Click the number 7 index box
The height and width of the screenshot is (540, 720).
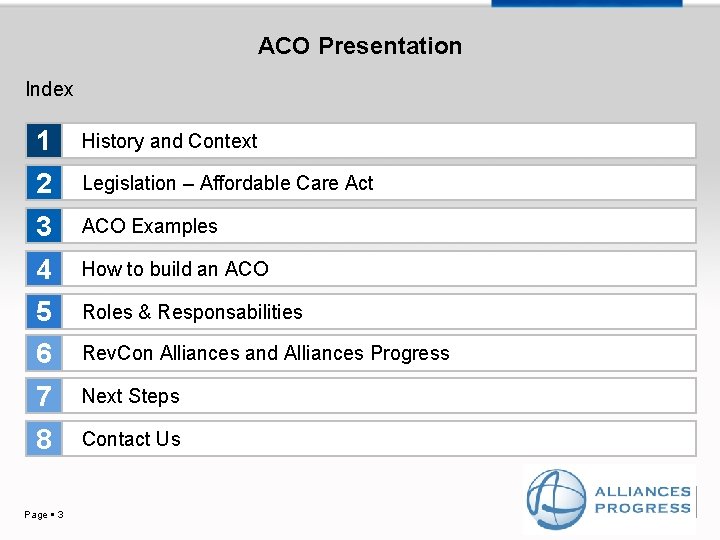[43, 396]
